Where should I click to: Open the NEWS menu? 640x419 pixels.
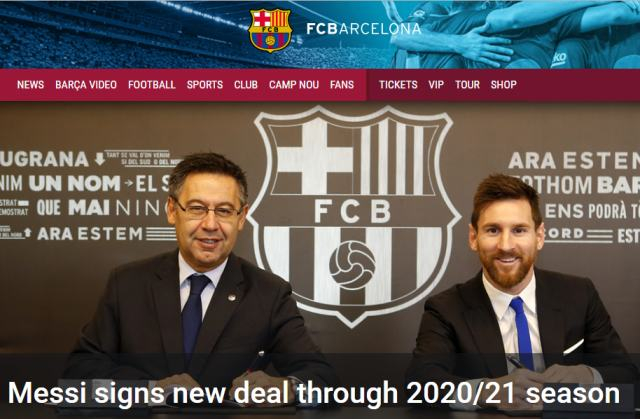(31, 84)
